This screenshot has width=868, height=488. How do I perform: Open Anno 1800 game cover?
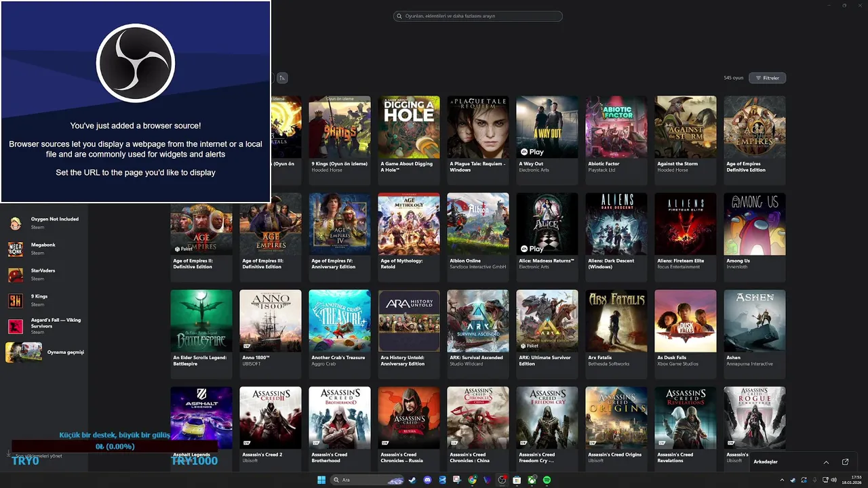click(271, 321)
